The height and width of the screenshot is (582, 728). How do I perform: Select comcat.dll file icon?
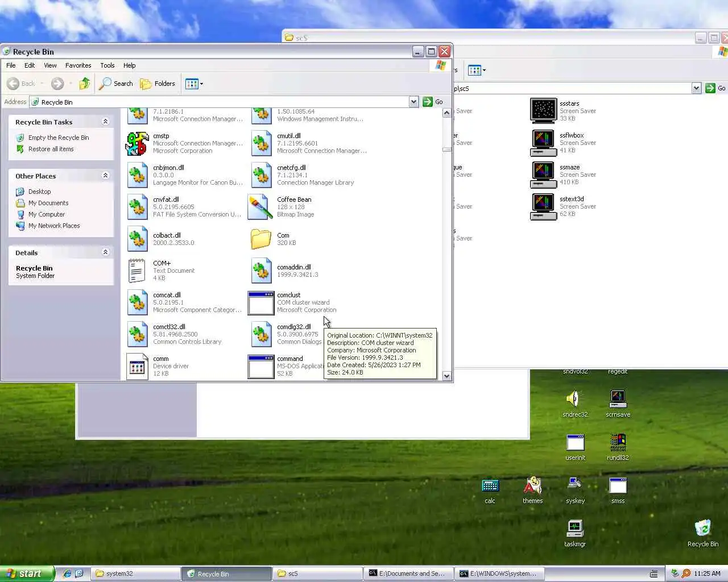[137, 303]
